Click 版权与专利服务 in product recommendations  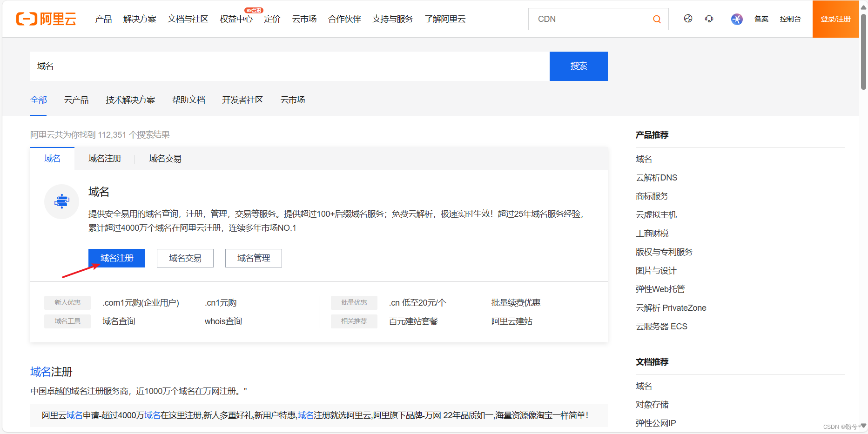(x=664, y=252)
